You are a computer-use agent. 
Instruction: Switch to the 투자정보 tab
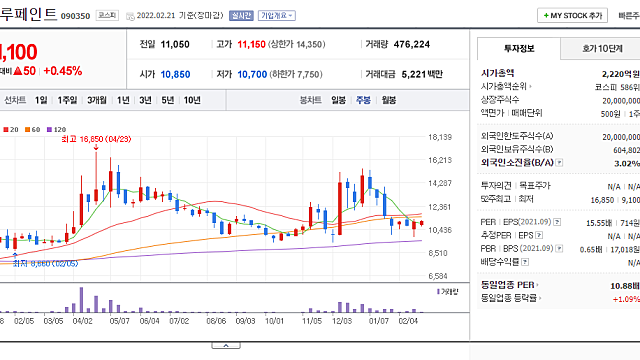[519, 49]
